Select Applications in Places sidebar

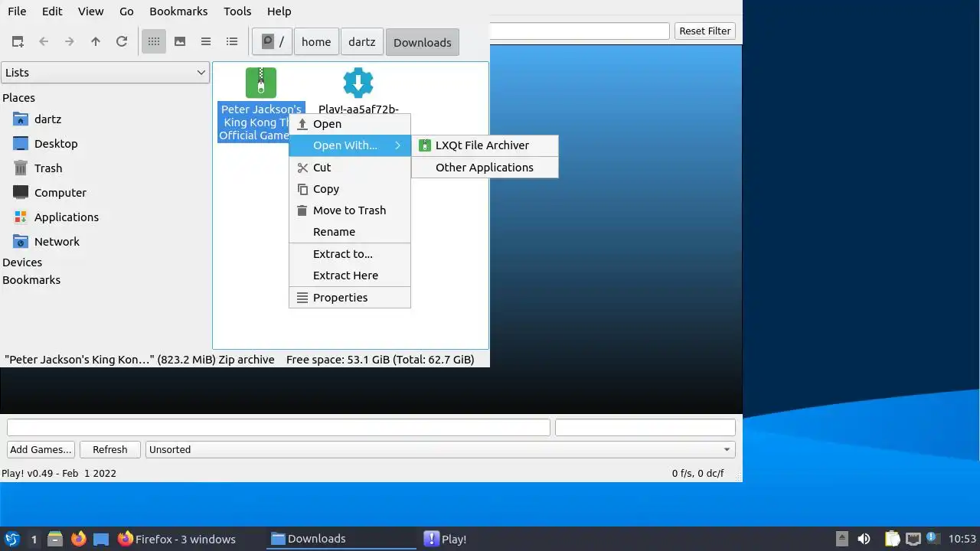pos(67,217)
